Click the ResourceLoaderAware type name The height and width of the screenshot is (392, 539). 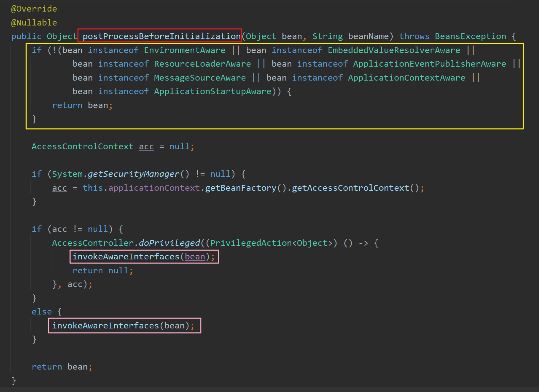coord(202,64)
